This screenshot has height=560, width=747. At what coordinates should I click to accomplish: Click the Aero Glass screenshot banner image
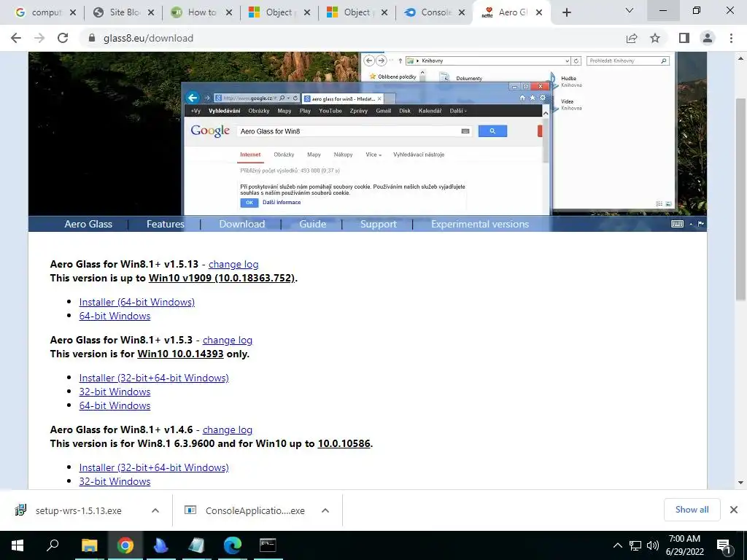368,134
